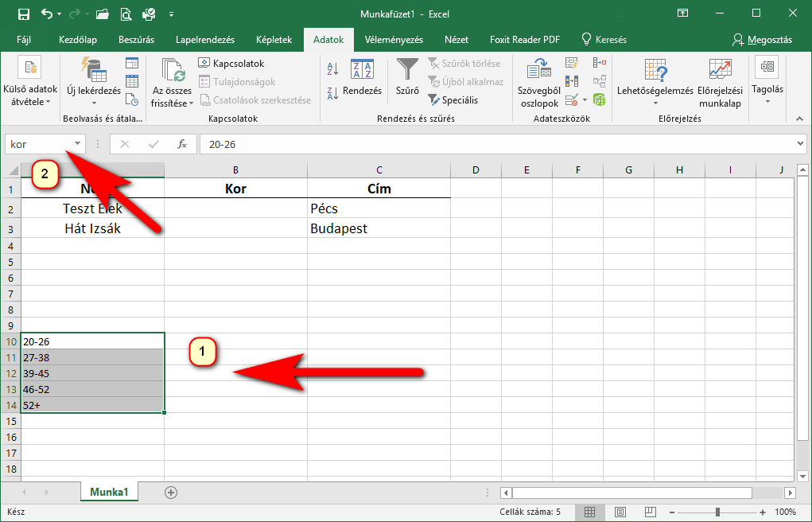Click the fx Insert Function icon
This screenshot has height=522, width=812.
(182, 144)
